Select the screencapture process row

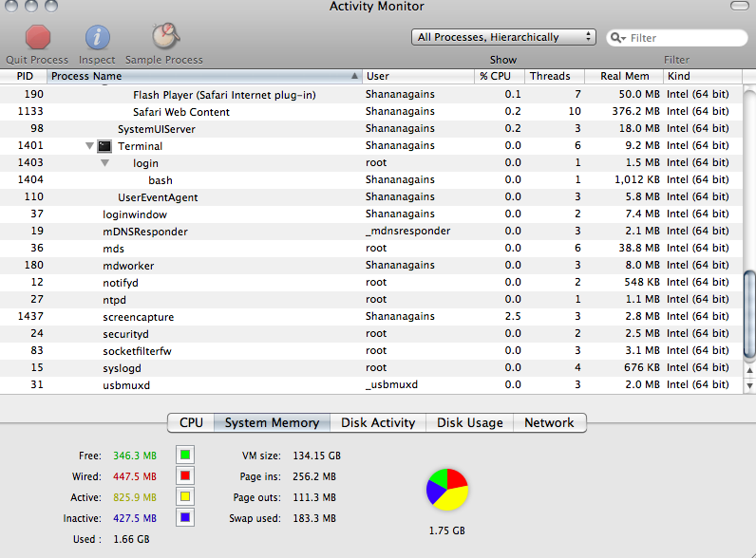click(371, 317)
